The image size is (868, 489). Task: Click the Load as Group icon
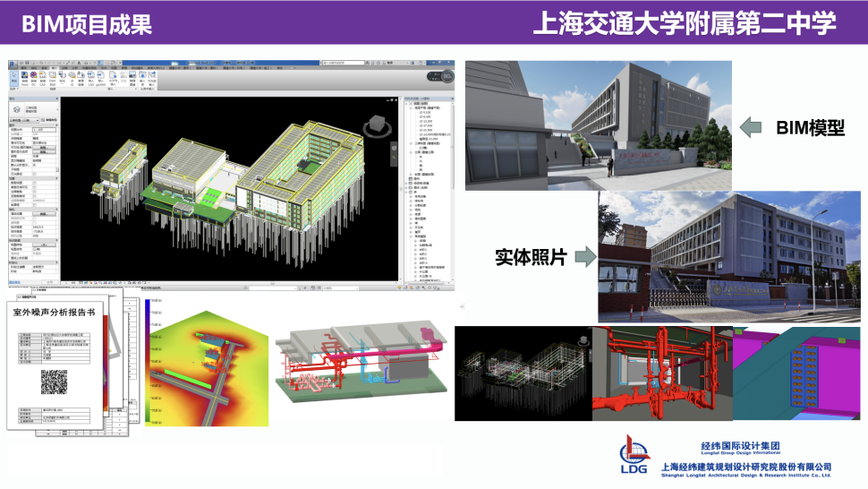tap(152, 78)
